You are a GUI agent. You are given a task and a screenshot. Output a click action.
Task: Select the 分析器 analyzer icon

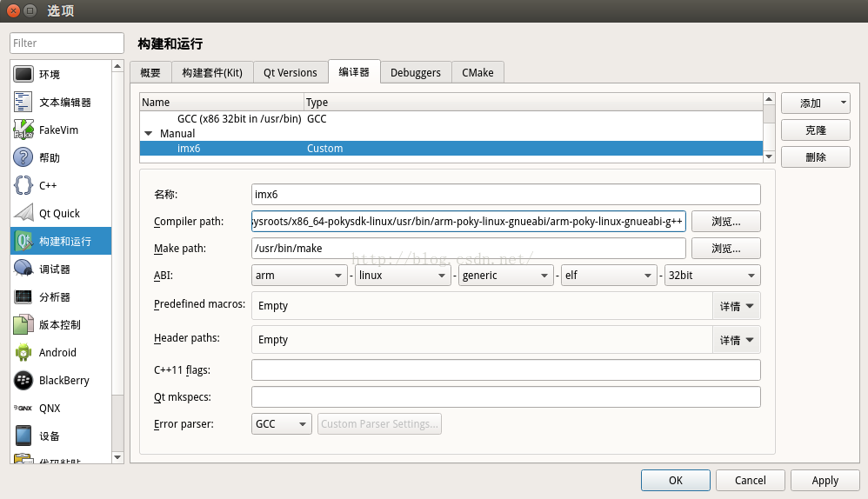pyautogui.click(x=23, y=296)
